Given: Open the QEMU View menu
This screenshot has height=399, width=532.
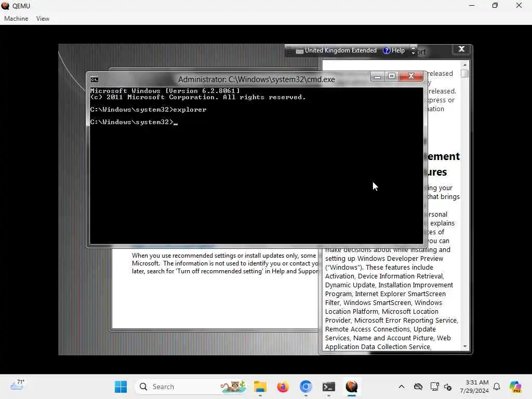Looking at the screenshot, I should (x=43, y=19).
